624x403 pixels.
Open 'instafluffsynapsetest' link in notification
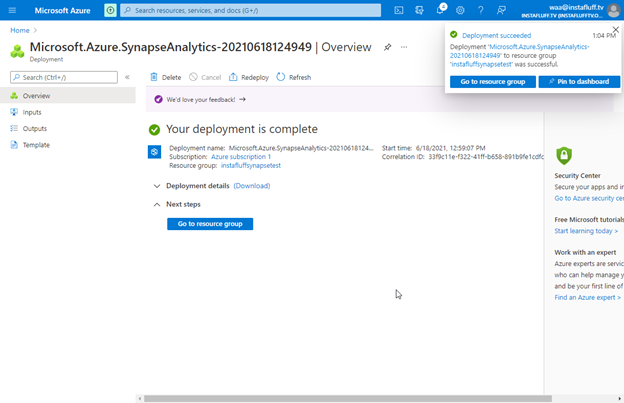tap(482, 64)
